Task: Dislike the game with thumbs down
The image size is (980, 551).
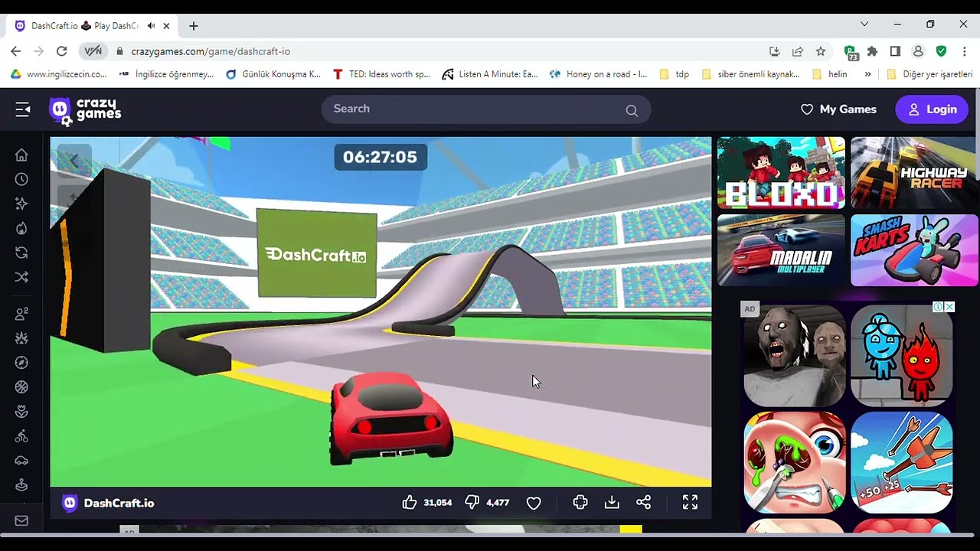Action: click(x=472, y=502)
